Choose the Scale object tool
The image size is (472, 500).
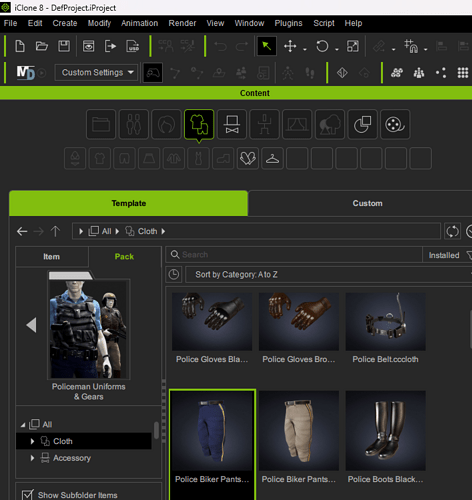(x=353, y=46)
